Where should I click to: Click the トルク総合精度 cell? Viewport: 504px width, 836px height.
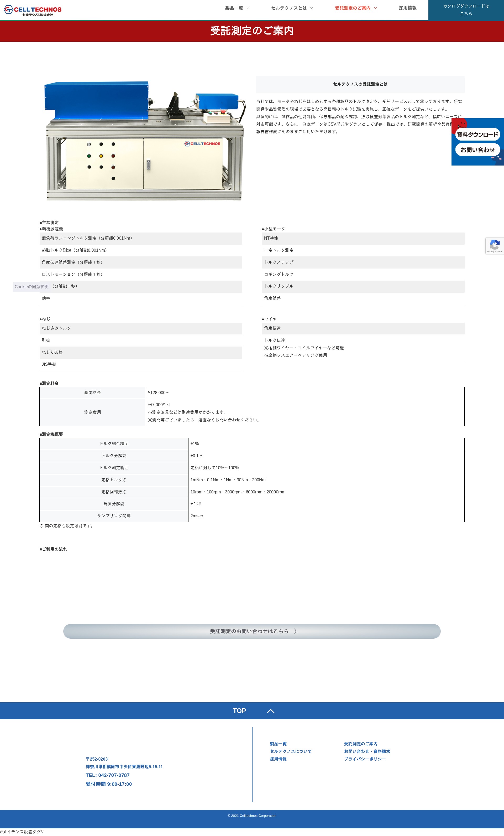114,444
